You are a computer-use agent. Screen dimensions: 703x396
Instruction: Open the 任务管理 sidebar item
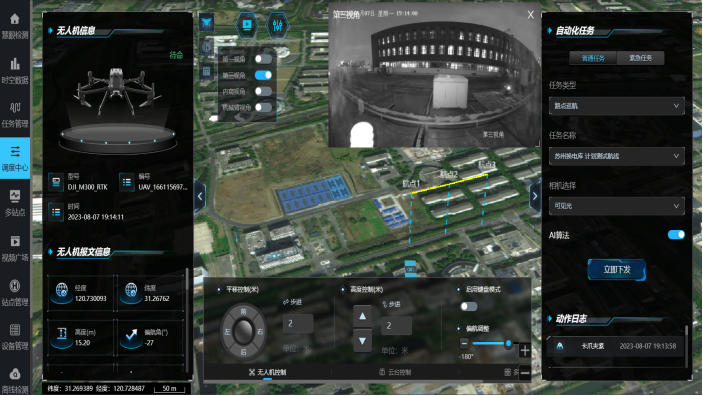point(15,115)
